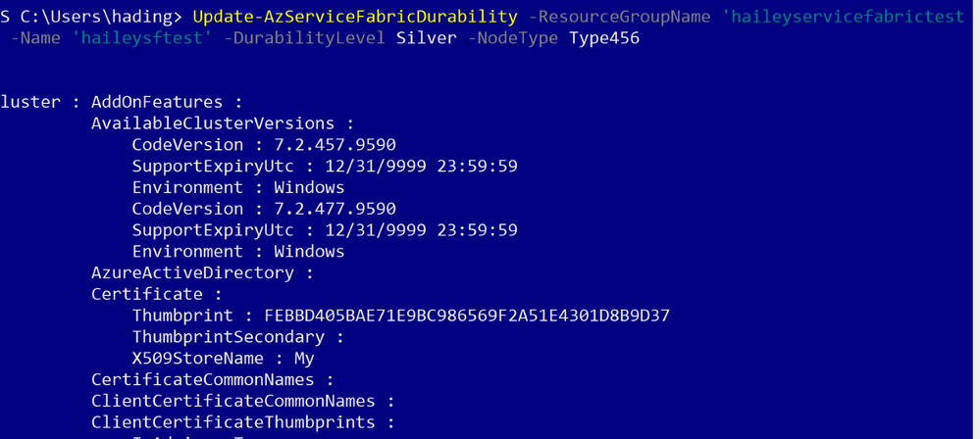Click the ThumbprintSecondary line
This screenshot has height=439, width=980.
point(238,337)
